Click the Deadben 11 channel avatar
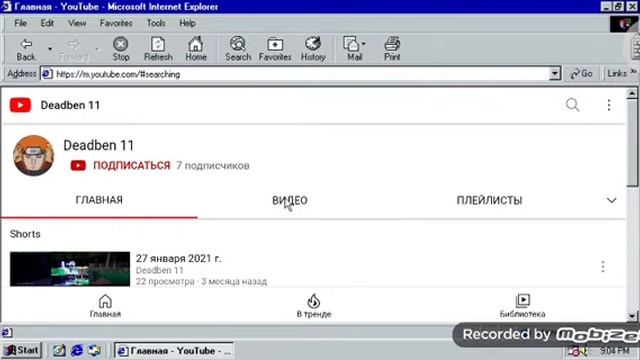This screenshot has width=640, height=360. tap(33, 155)
